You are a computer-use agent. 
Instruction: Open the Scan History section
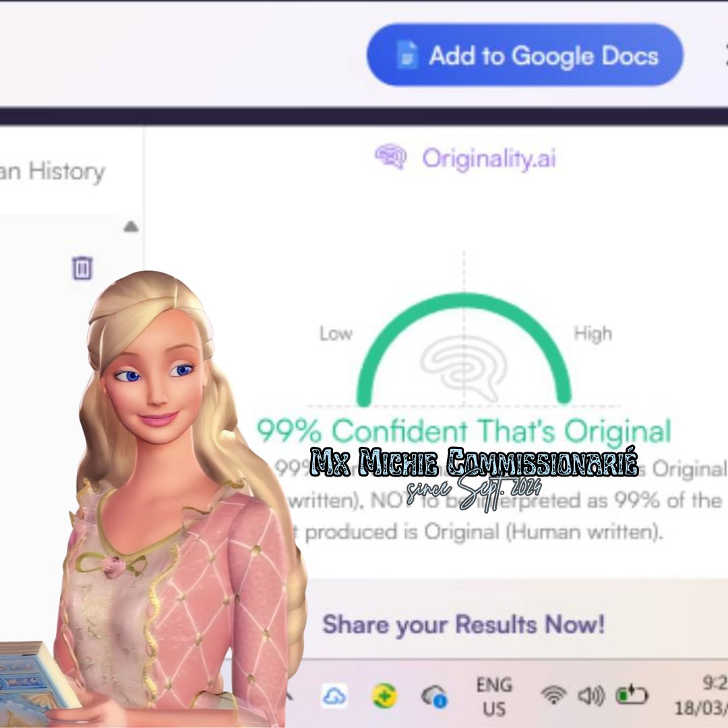53,171
